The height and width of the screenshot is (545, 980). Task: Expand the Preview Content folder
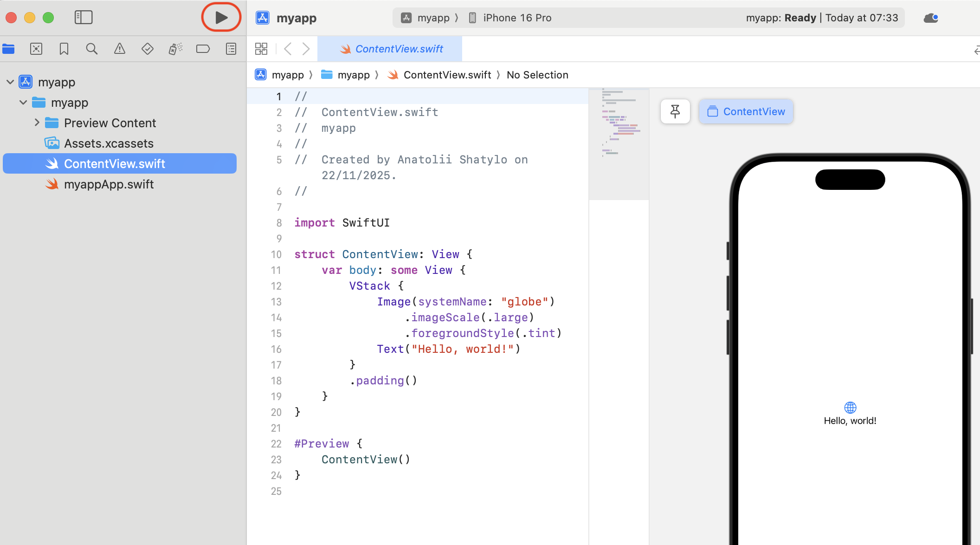37,123
